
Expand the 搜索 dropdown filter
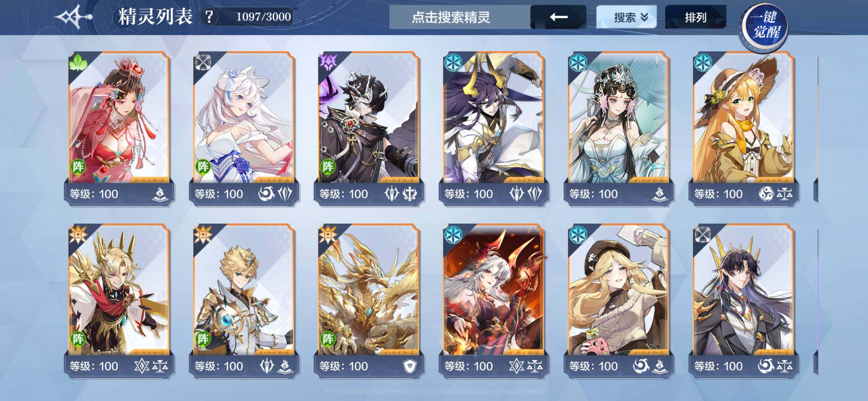[626, 17]
